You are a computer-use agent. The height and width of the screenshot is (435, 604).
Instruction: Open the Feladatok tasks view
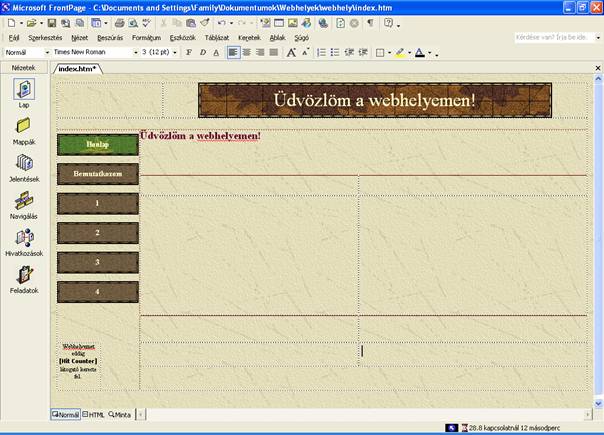23,276
